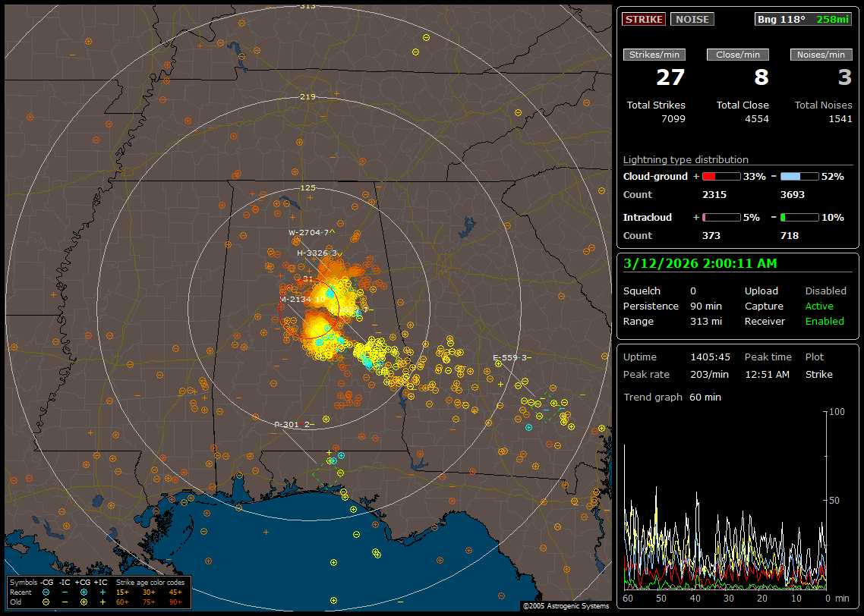Click storm cell label P-301-2

pyautogui.click(x=294, y=424)
